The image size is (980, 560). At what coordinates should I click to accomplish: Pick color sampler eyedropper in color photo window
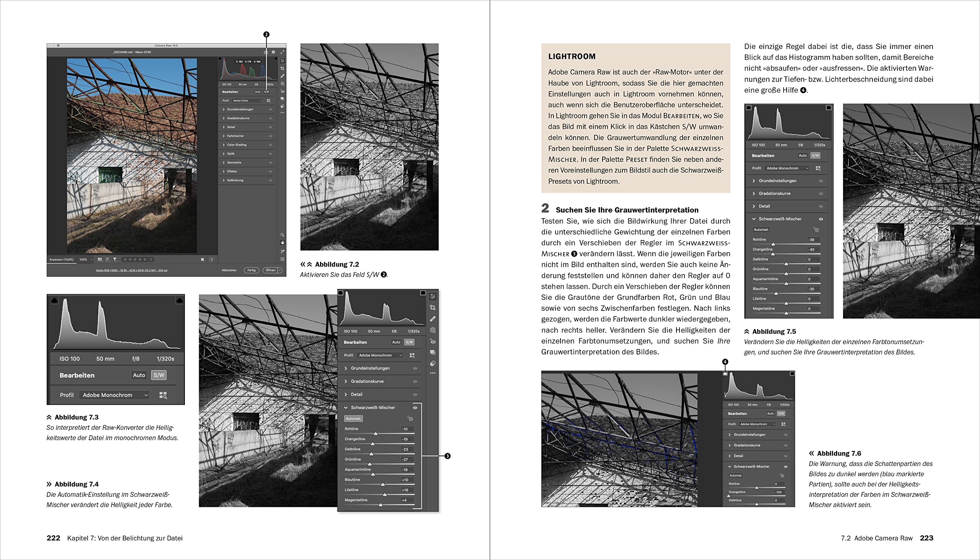pos(282,251)
